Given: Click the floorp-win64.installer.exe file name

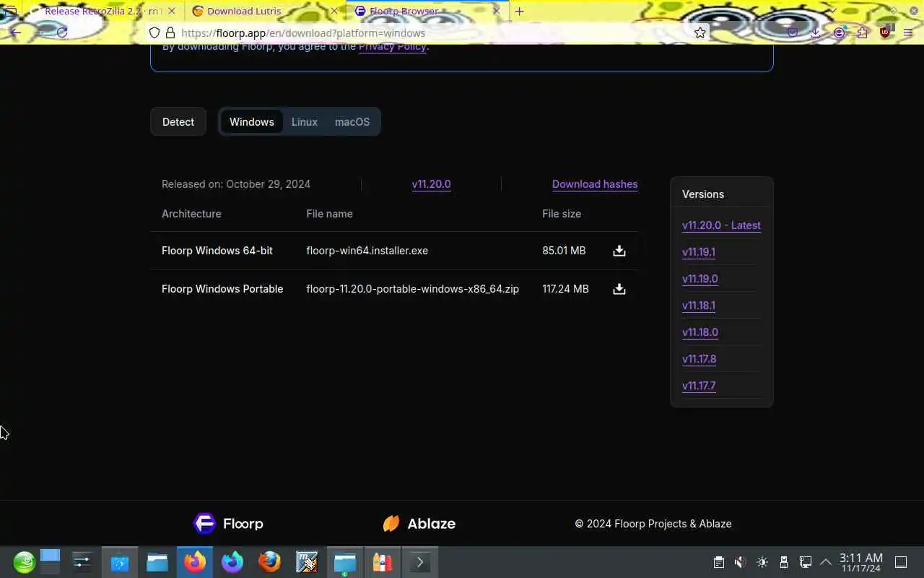Looking at the screenshot, I should coord(367,251).
